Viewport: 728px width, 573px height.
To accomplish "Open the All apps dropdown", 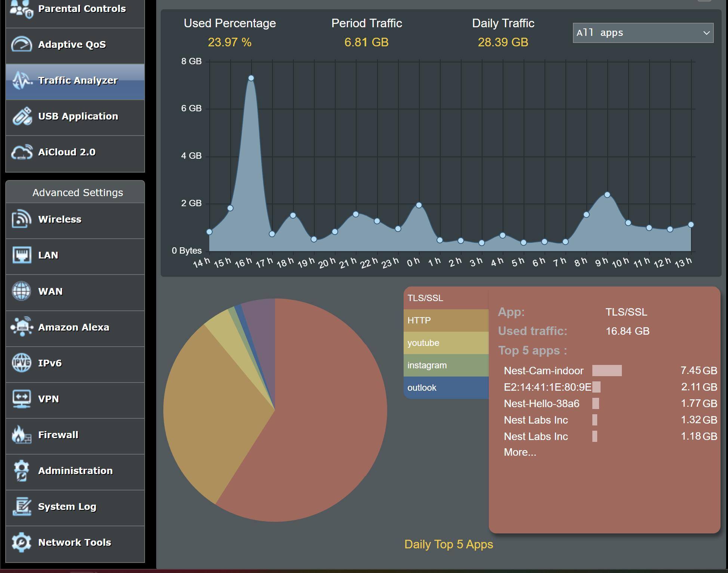I will pos(643,33).
